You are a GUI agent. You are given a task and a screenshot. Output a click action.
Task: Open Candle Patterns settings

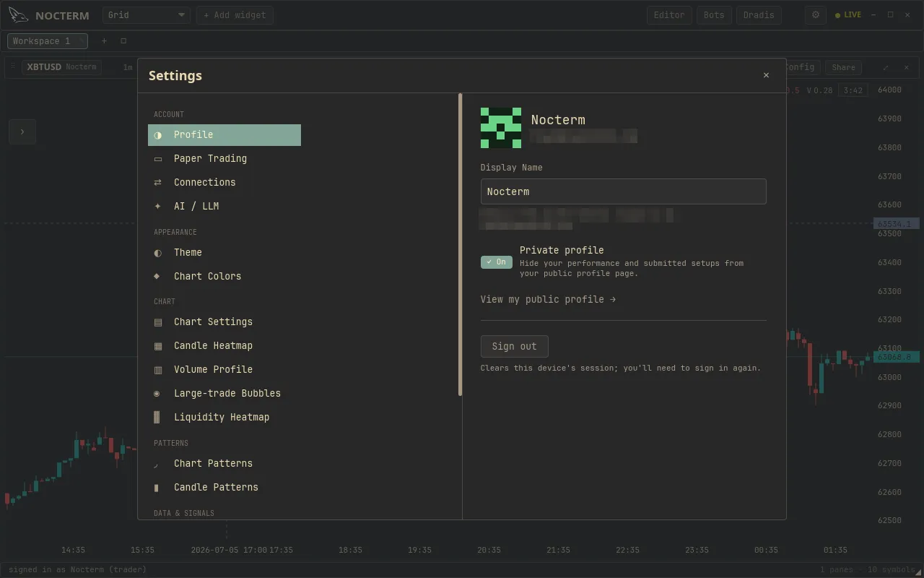225,488
